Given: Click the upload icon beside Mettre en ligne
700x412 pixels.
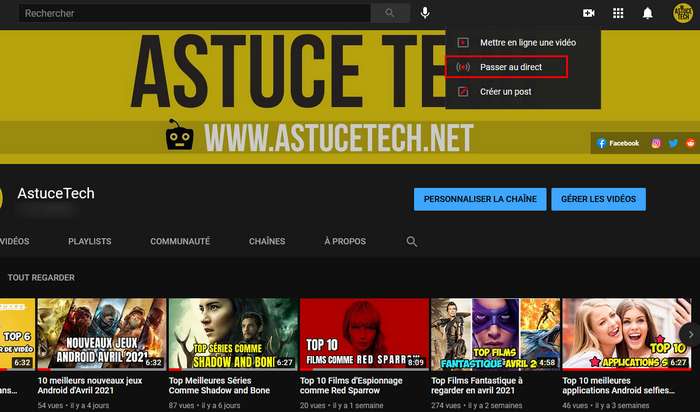Looking at the screenshot, I should pyautogui.click(x=463, y=42).
